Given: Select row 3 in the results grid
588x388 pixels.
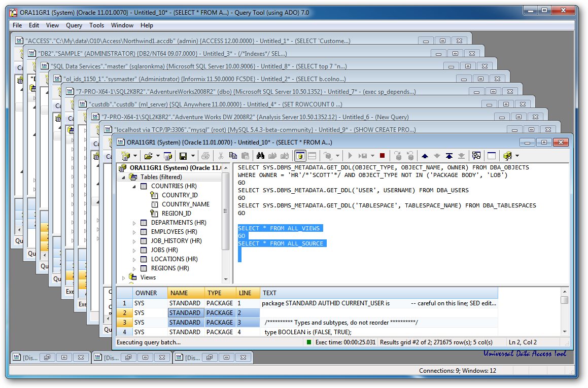Looking at the screenshot, I should (125, 322).
